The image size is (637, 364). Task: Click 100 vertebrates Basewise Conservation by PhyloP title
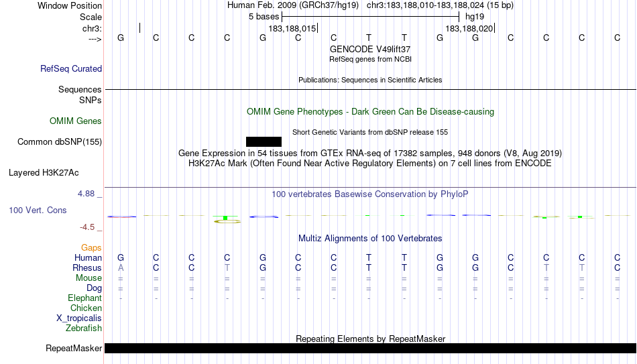click(x=370, y=194)
